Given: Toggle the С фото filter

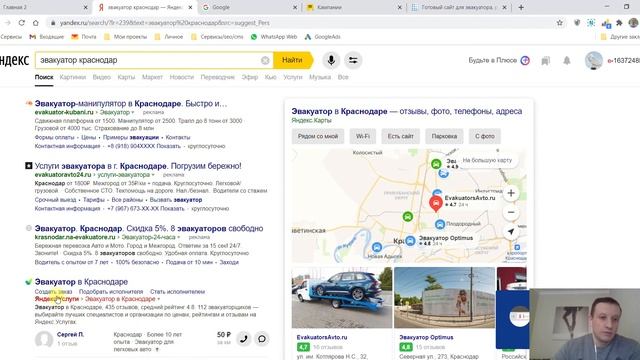Looking at the screenshot, I should pyautogui.click(x=484, y=136).
